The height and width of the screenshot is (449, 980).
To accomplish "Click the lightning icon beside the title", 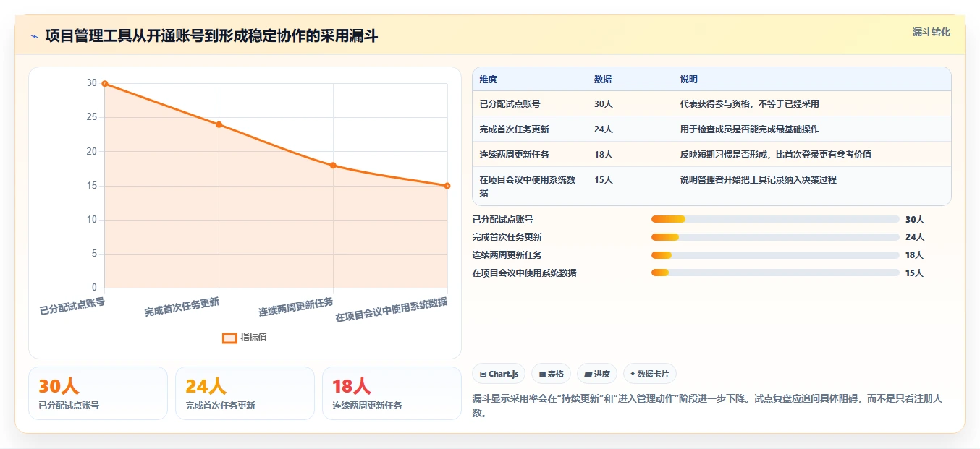I will click(34, 36).
